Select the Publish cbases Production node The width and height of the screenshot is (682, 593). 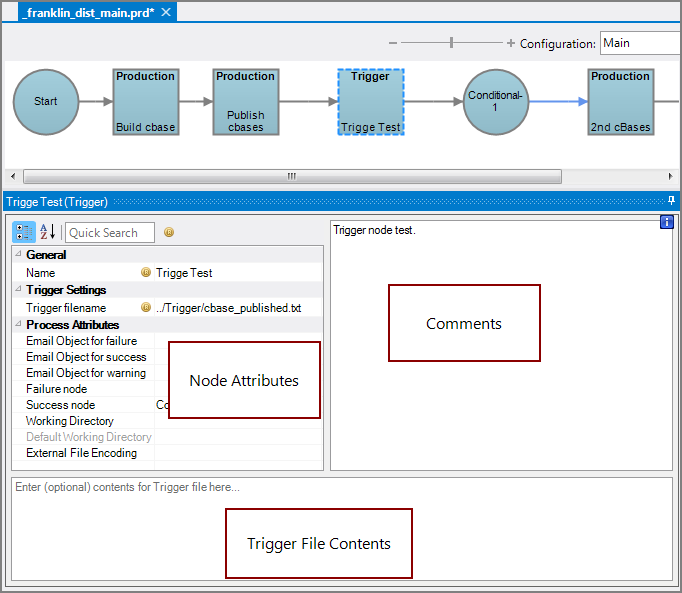pos(246,102)
